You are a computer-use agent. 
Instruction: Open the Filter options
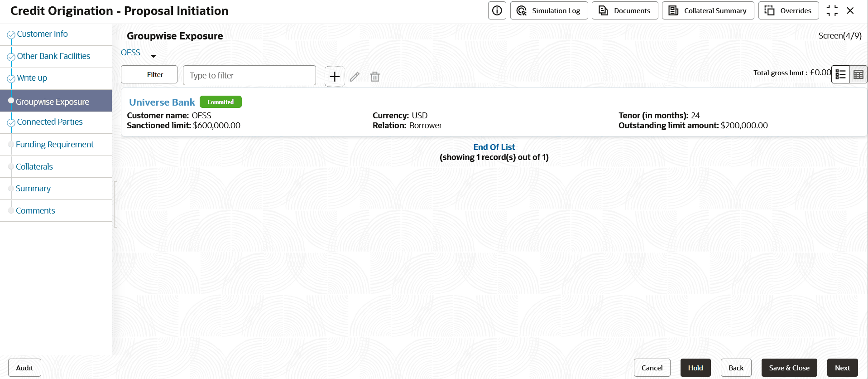tap(149, 74)
